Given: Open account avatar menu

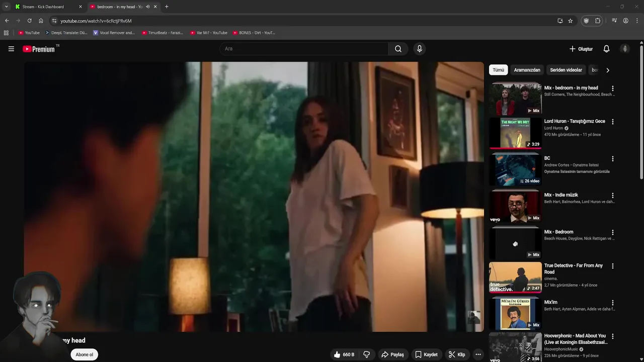Looking at the screenshot, I should click(625, 49).
